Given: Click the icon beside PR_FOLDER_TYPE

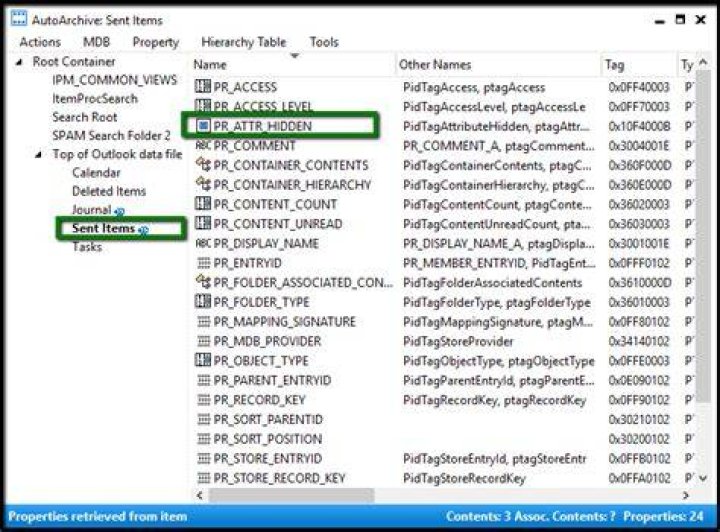Looking at the screenshot, I should 203,302.
